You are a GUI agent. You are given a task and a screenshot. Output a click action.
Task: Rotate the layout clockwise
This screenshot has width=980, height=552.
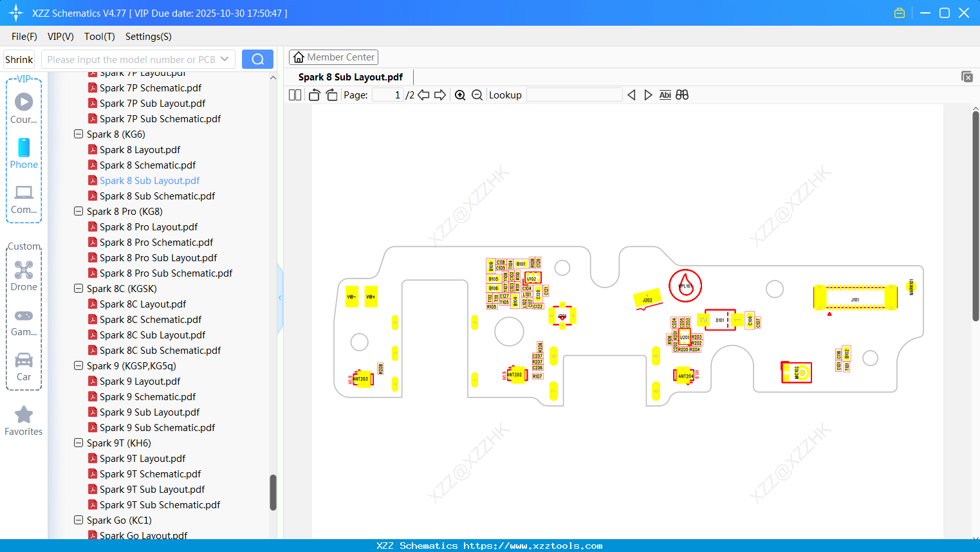click(331, 95)
